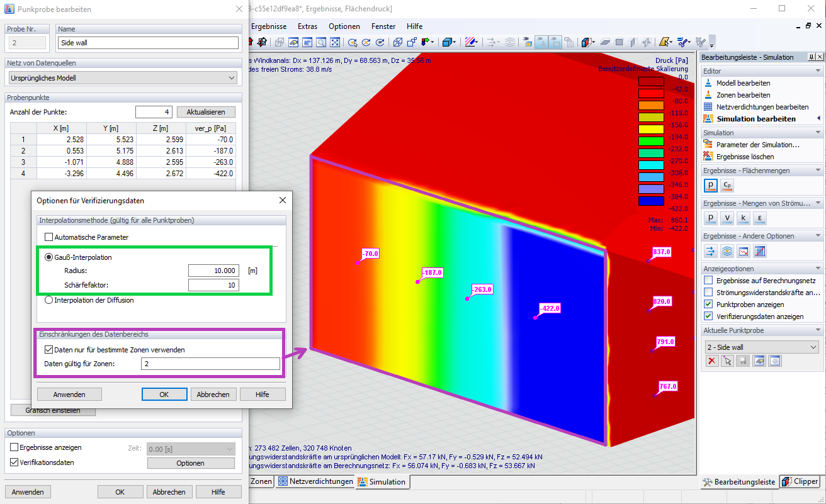The height and width of the screenshot is (504, 826).
Task: Click the scissors clipper toolbar icon
Action: pos(684,42)
